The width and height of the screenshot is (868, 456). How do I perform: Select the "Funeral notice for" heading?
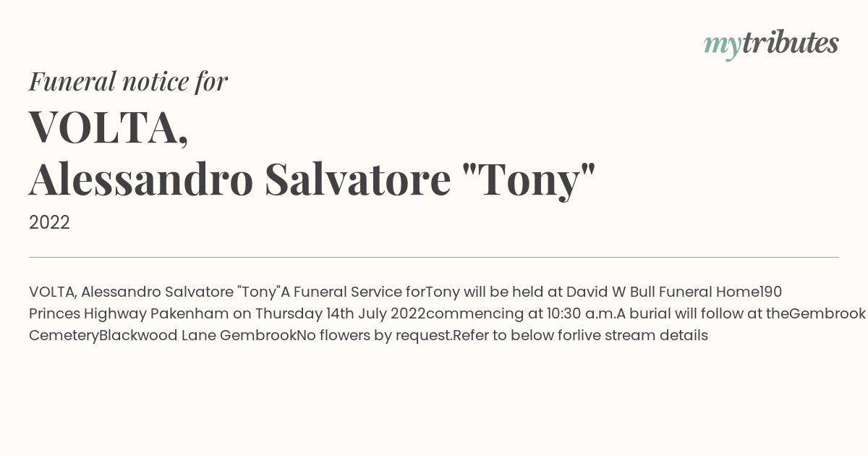click(128, 81)
